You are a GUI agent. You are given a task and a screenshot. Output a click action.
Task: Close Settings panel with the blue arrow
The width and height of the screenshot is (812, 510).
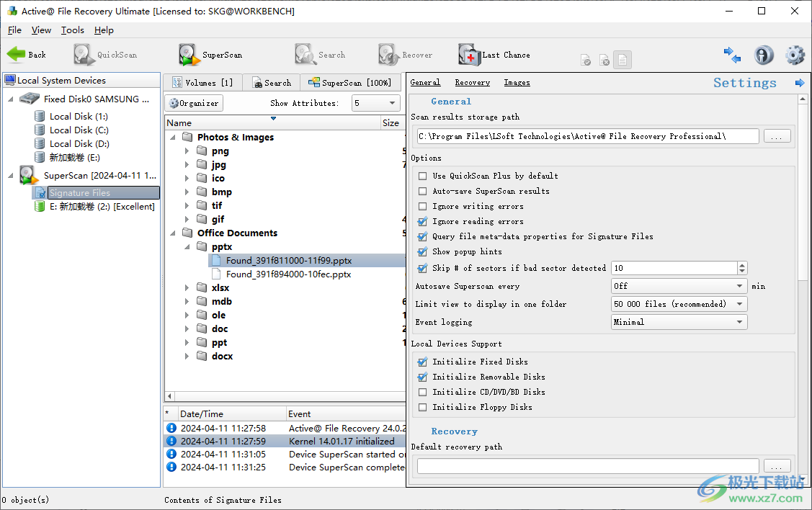click(799, 83)
